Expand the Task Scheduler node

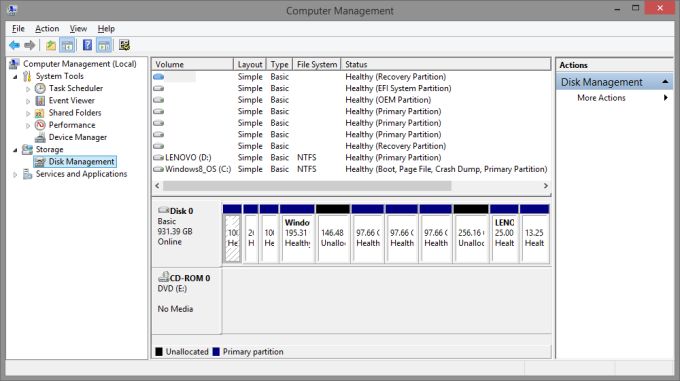(28, 89)
